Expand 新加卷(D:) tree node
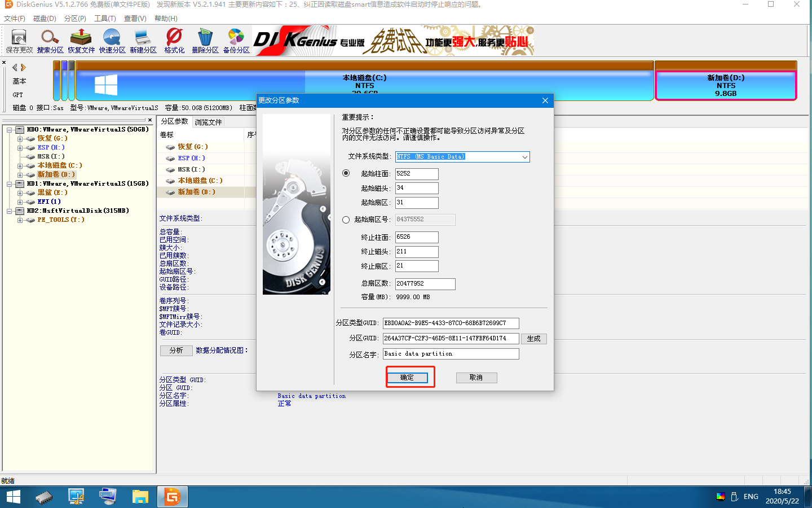 coord(20,175)
